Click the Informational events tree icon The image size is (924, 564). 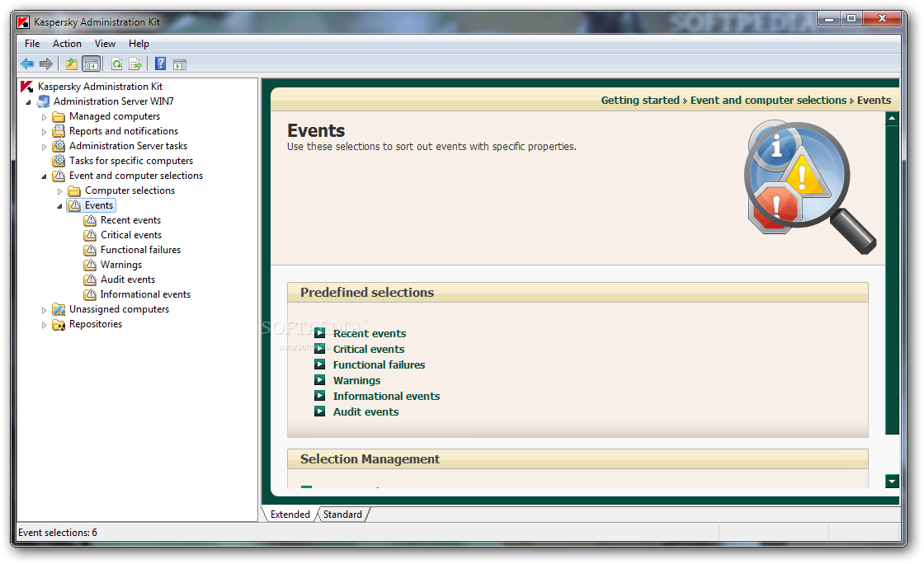coord(90,294)
